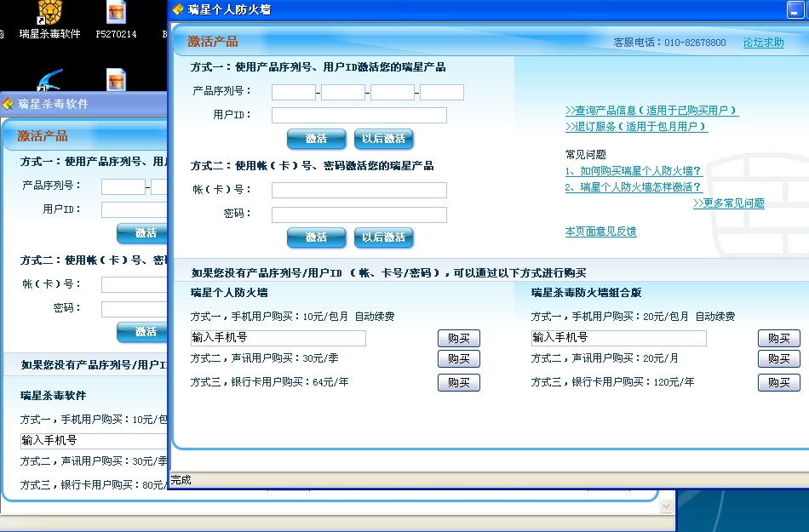
Task: Click 常见问题 heading text
Action: coord(586,155)
